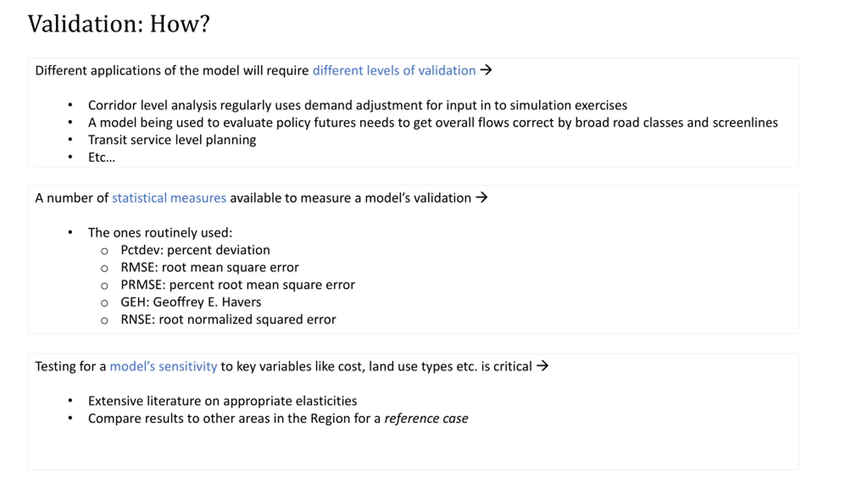Select the 'Extensive literature on appropriate elasticities' bullet
This screenshot has width=868, height=488.
222,401
